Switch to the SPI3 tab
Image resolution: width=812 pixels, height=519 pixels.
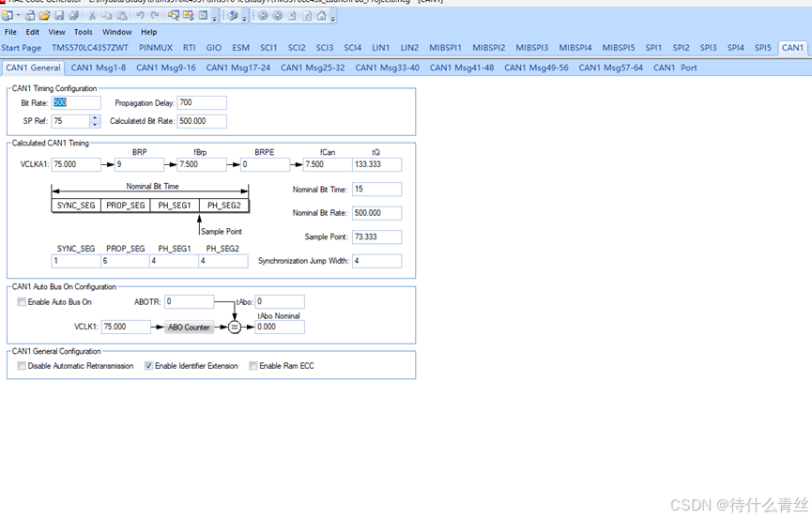[708, 48]
